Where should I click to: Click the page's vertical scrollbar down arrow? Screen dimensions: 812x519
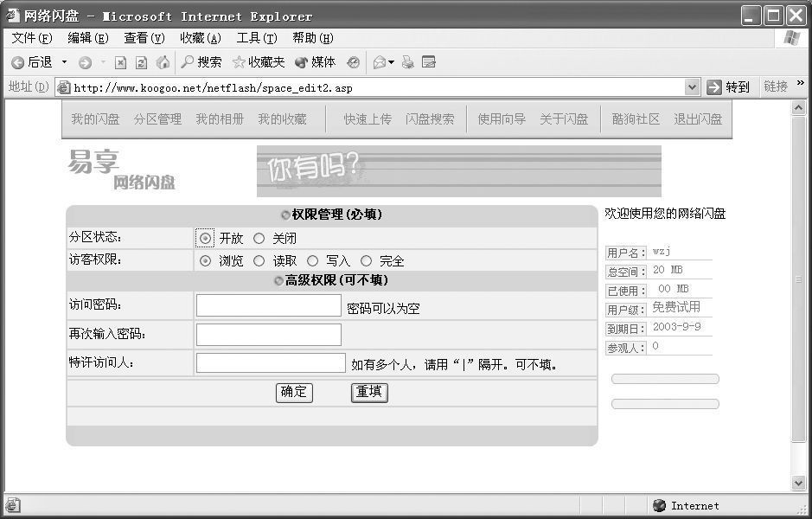(x=799, y=483)
